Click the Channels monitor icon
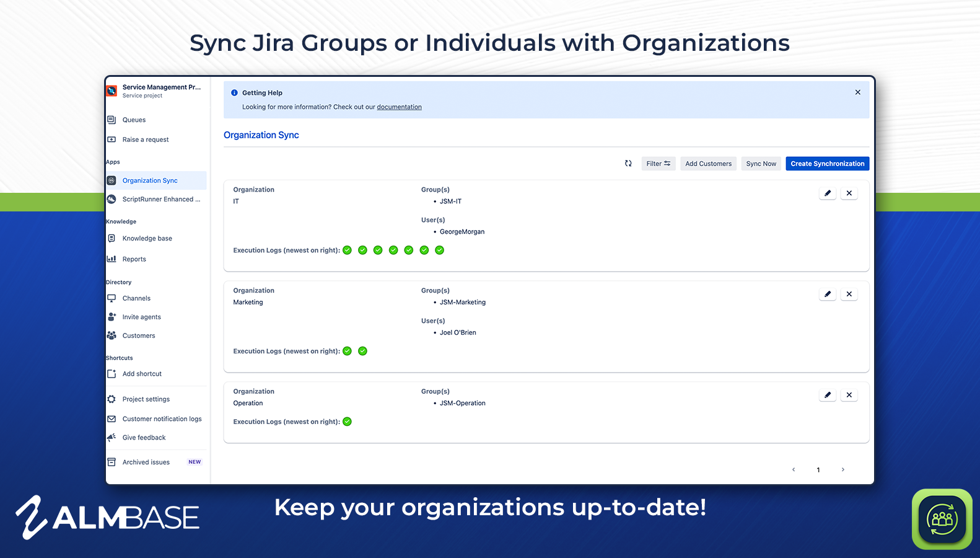The image size is (980, 558). (x=112, y=298)
